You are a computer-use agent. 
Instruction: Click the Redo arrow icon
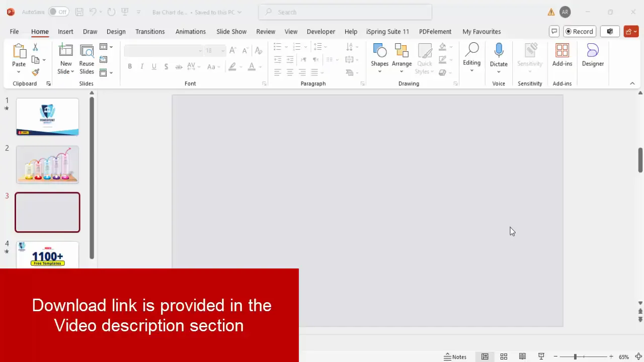click(111, 12)
